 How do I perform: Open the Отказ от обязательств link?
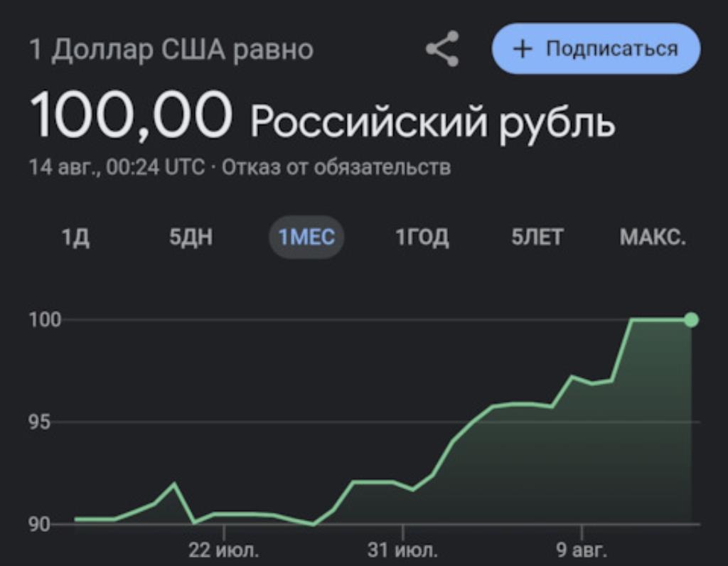pyautogui.click(x=336, y=167)
